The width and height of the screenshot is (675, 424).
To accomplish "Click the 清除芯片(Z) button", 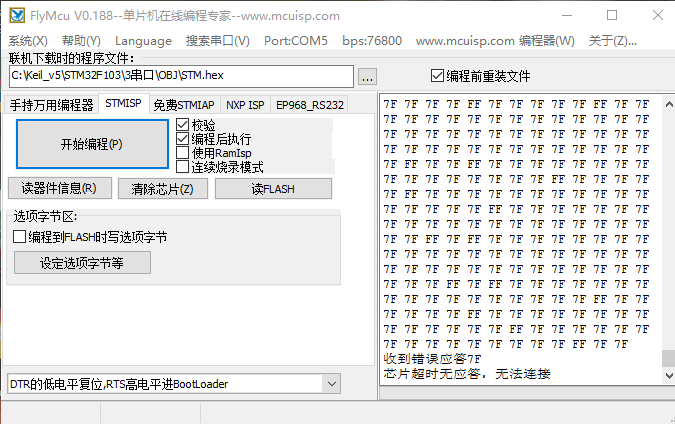I will [163, 189].
